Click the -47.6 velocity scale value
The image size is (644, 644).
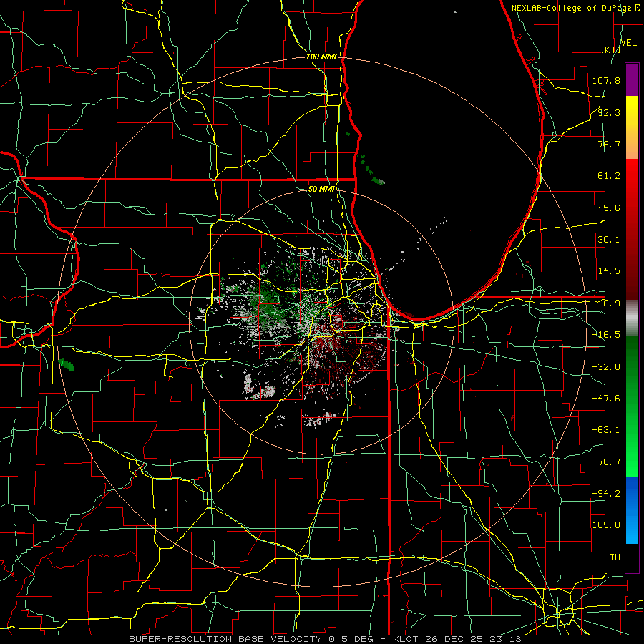606,399
